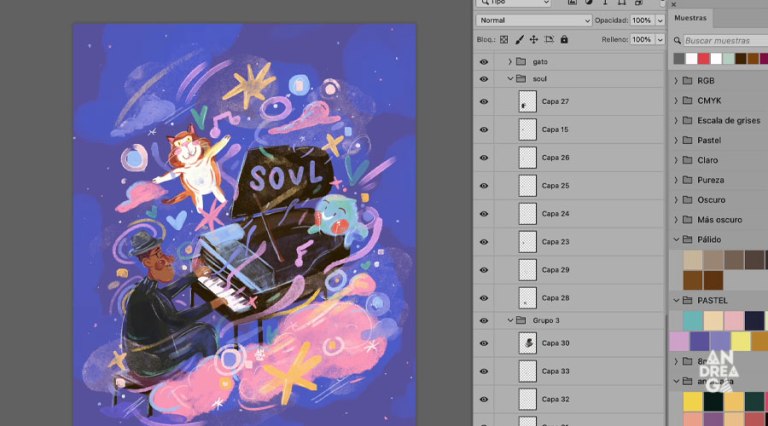Click the lock position move icon
This screenshot has height=426, width=768.
coord(534,40)
